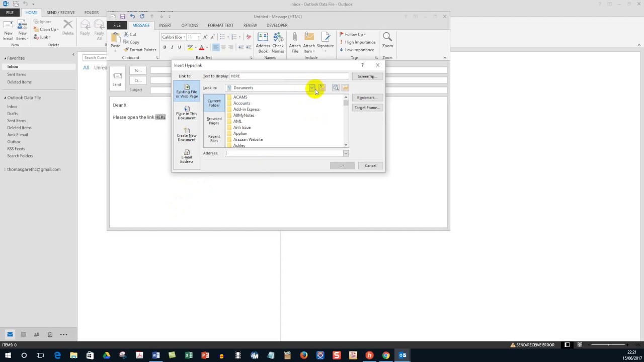Toggle underline formatting in message
This screenshot has width=644, height=362.
coord(179,47)
